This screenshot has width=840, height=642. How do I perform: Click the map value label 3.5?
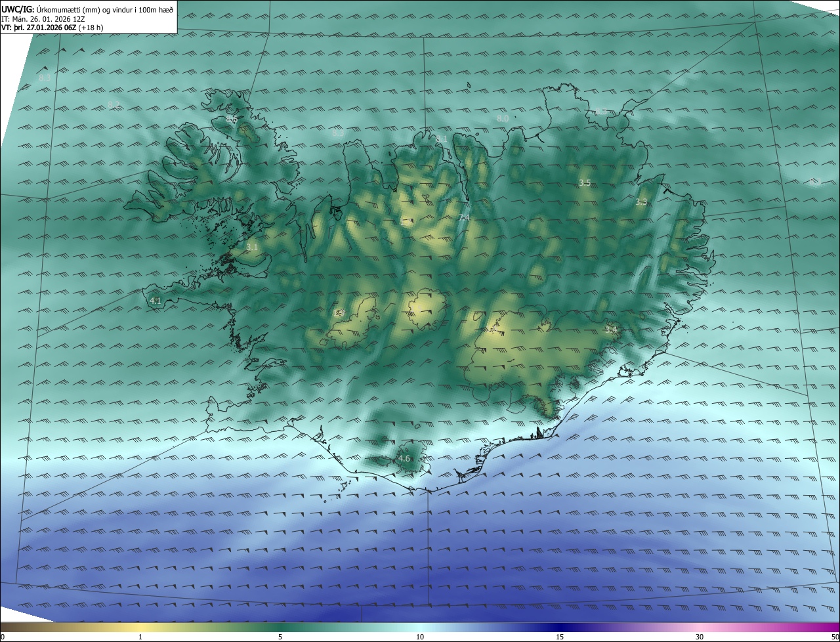(585, 182)
